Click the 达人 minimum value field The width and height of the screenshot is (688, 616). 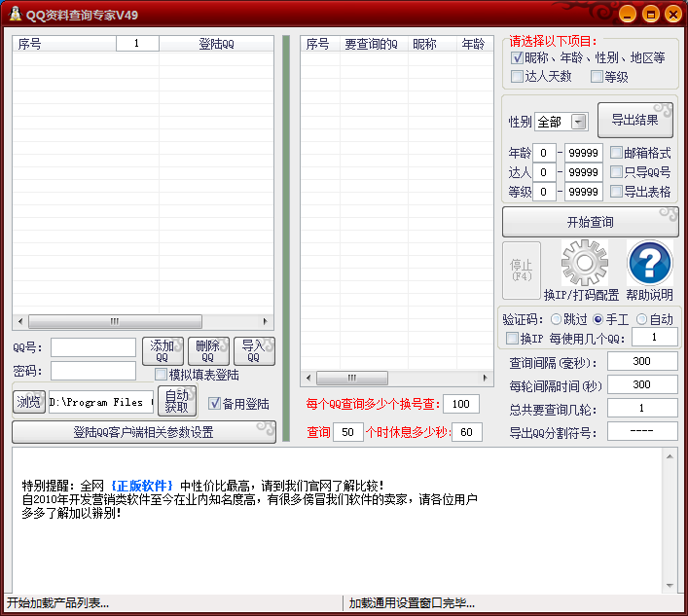[x=544, y=172]
